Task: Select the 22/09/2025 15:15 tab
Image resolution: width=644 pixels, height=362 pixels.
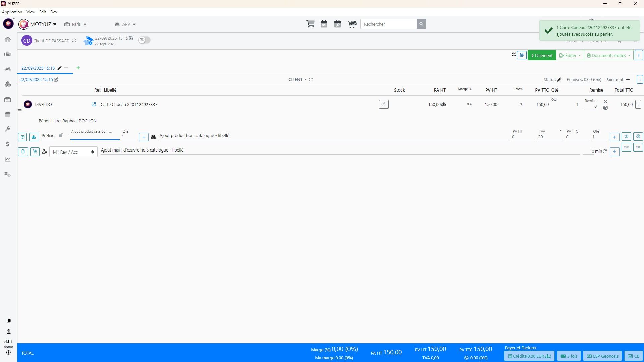Action: tap(38, 68)
